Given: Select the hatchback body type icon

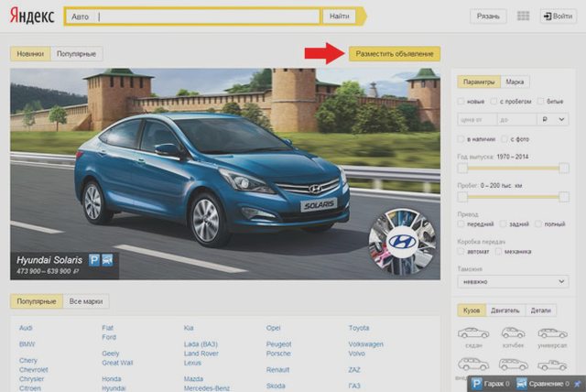Looking at the screenshot, I should [x=513, y=332].
